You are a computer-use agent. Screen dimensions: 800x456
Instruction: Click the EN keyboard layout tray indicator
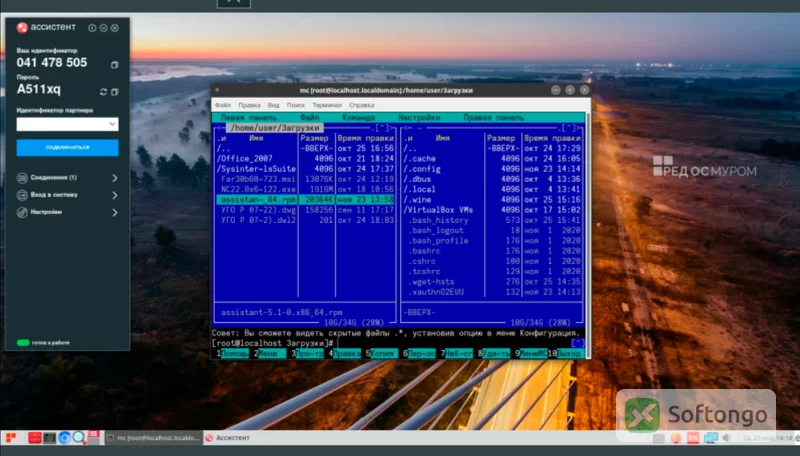[693, 438]
